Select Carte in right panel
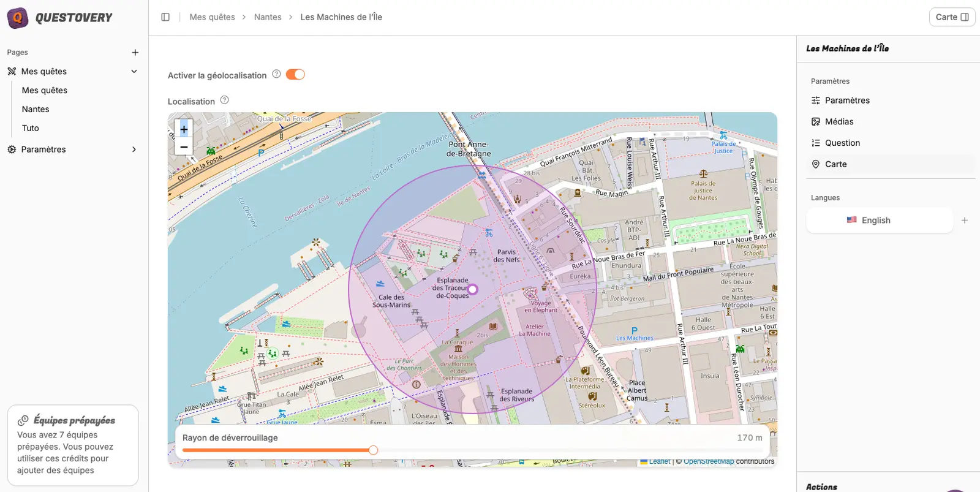Image resolution: width=980 pixels, height=492 pixels. [x=891, y=164]
